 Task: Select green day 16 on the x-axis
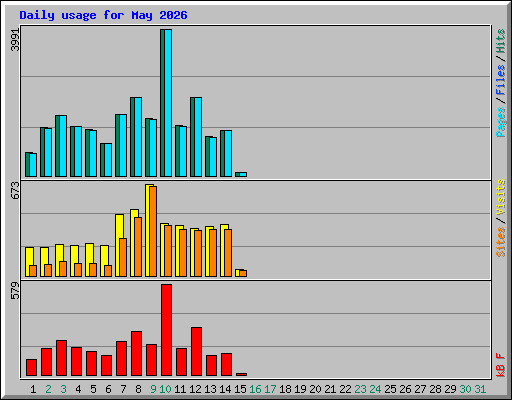255,389
